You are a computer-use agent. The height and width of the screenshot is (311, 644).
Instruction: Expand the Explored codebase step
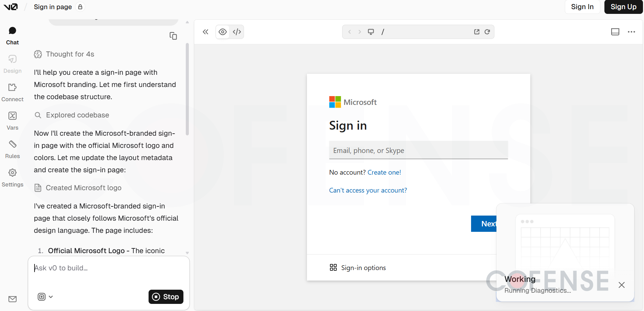(x=72, y=115)
